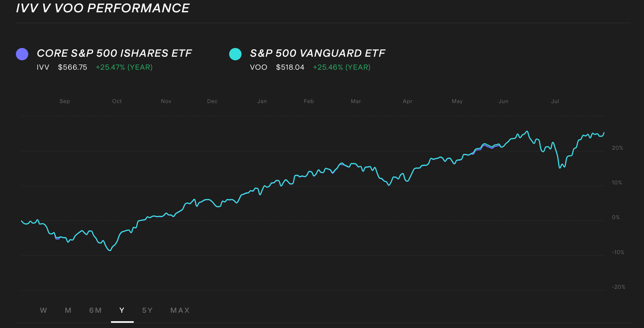This screenshot has width=644, height=328.
Task: Click the IVV price of $566.75
Action: click(73, 67)
